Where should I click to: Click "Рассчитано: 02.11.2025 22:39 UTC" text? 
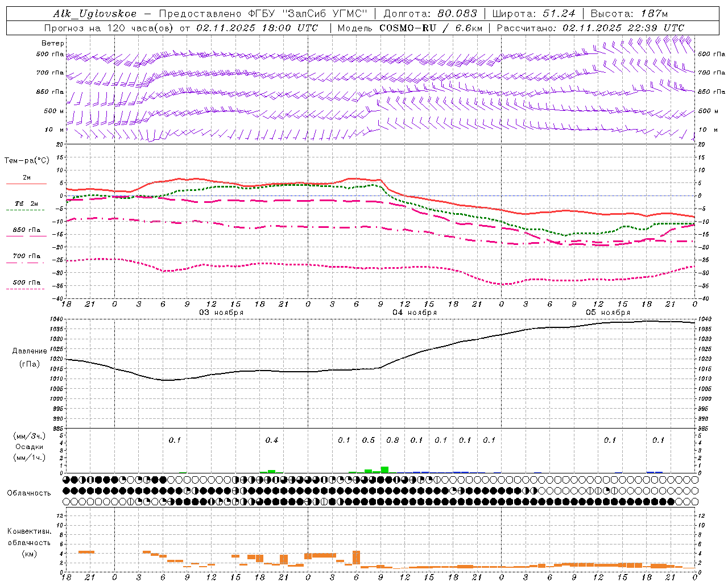pos(590,28)
